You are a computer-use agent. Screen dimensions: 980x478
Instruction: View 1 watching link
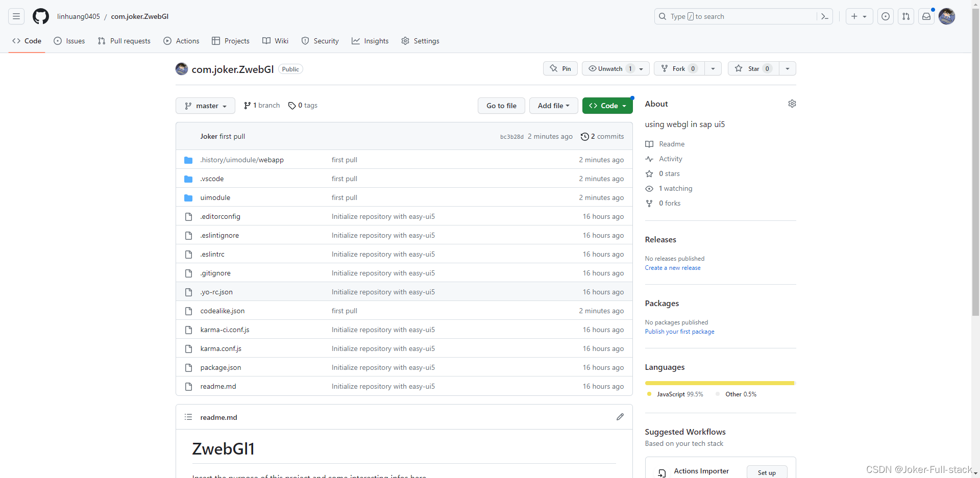(669, 188)
